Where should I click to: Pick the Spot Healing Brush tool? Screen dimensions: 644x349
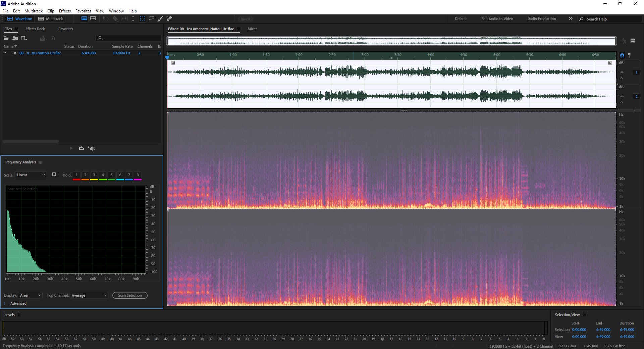pos(169,18)
